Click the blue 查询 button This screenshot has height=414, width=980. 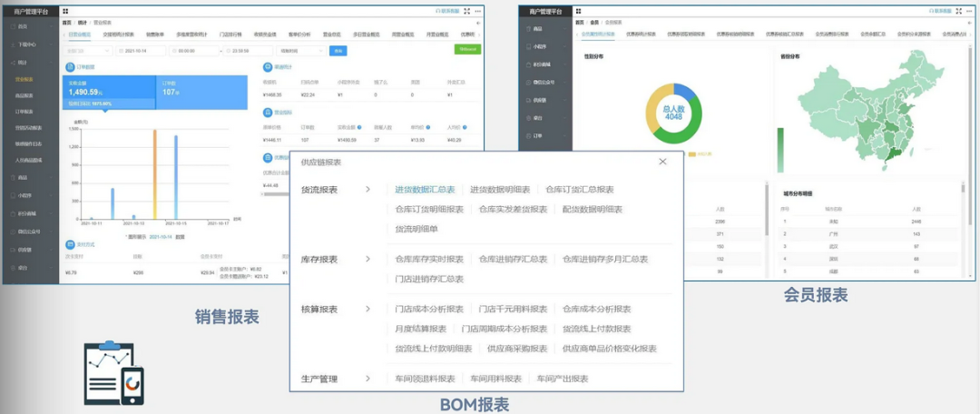[x=338, y=51]
